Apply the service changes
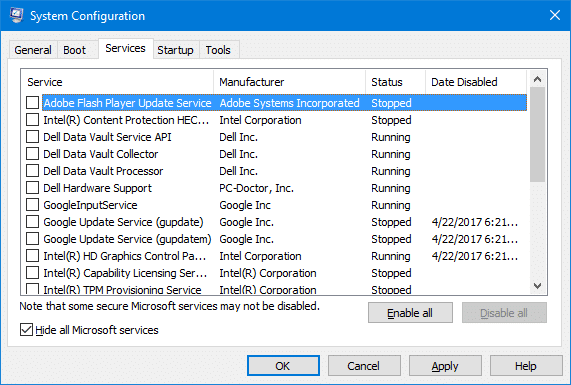 (445, 366)
